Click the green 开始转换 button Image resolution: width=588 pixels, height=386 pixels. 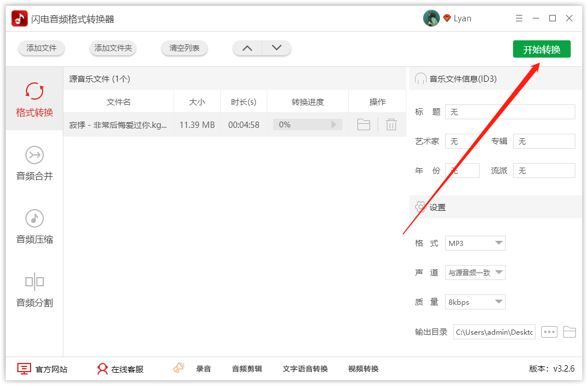click(x=541, y=49)
